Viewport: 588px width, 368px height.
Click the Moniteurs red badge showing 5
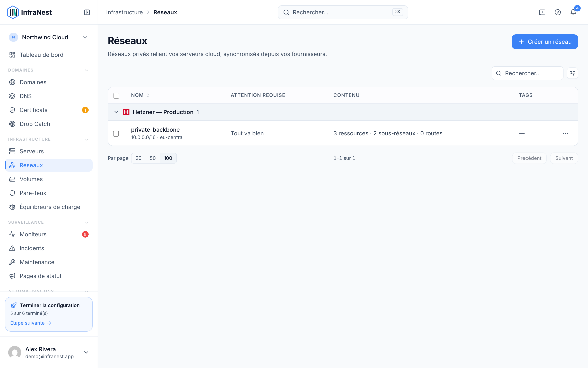[x=85, y=234]
